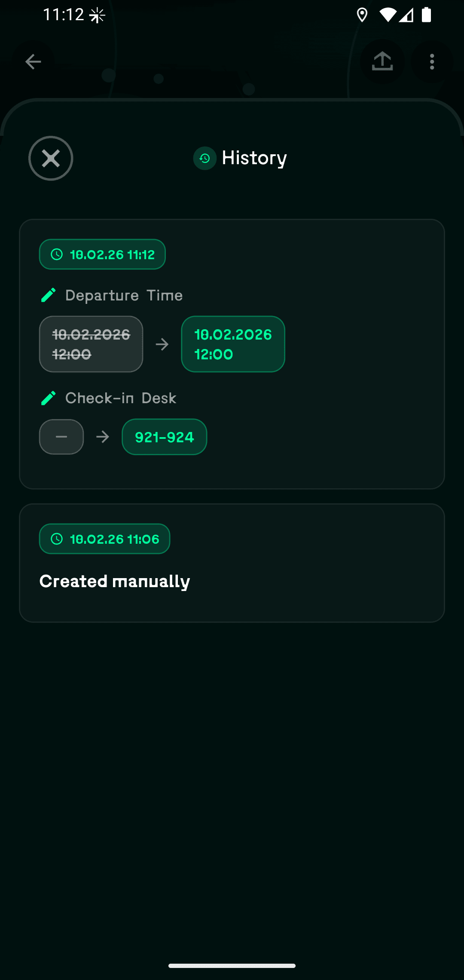Tap the back arrow icon
The height and width of the screenshot is (980, 464).
tap(33, 61)
